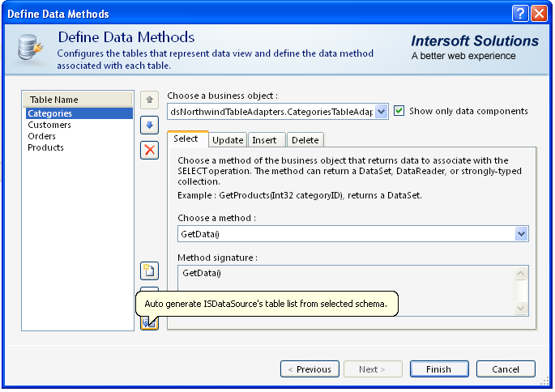Toggle Show only data components checkbox

399,111
